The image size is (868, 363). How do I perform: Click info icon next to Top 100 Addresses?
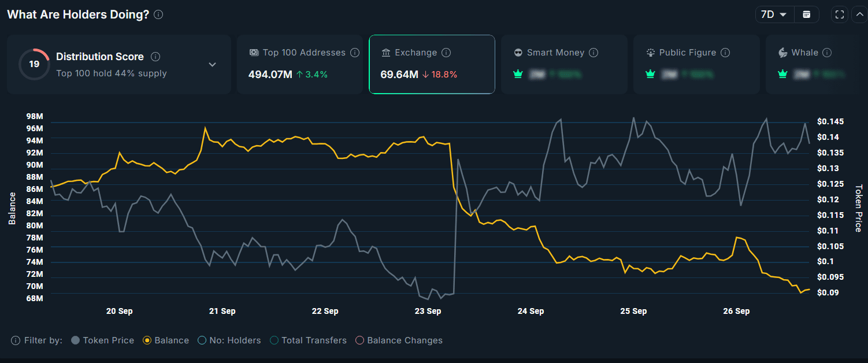coord(355,53)
